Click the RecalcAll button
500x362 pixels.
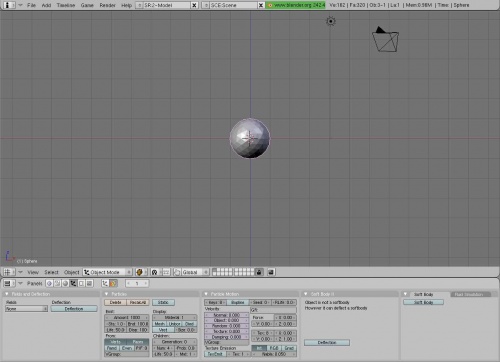[x=138, y=302]
